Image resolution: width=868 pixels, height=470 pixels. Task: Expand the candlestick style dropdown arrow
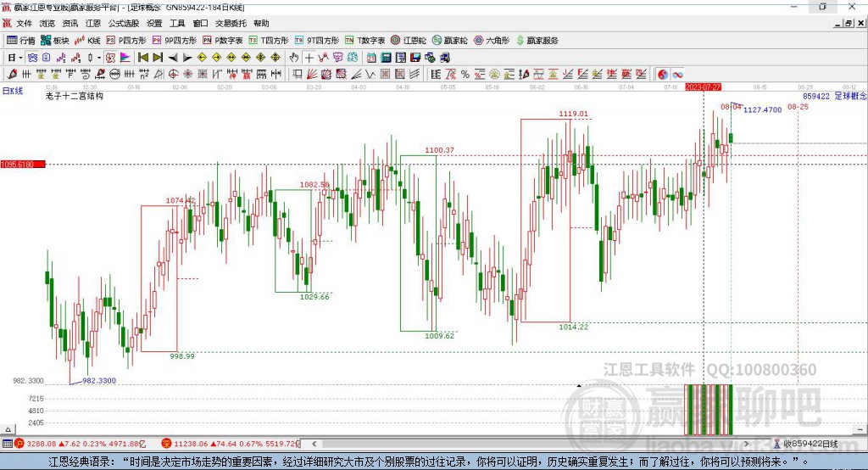point(99,58)
